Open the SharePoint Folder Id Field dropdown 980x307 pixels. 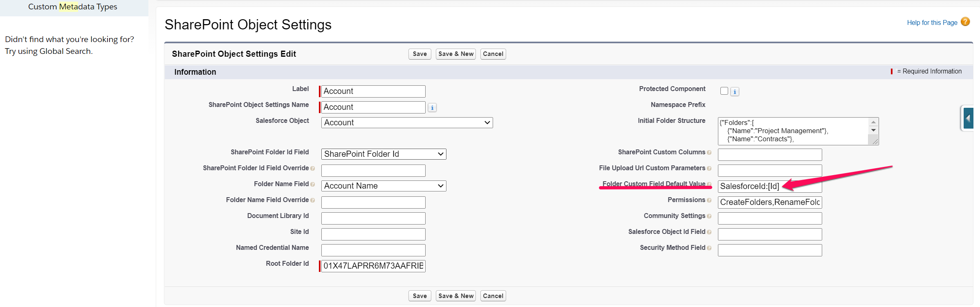[x=383, y=154]
